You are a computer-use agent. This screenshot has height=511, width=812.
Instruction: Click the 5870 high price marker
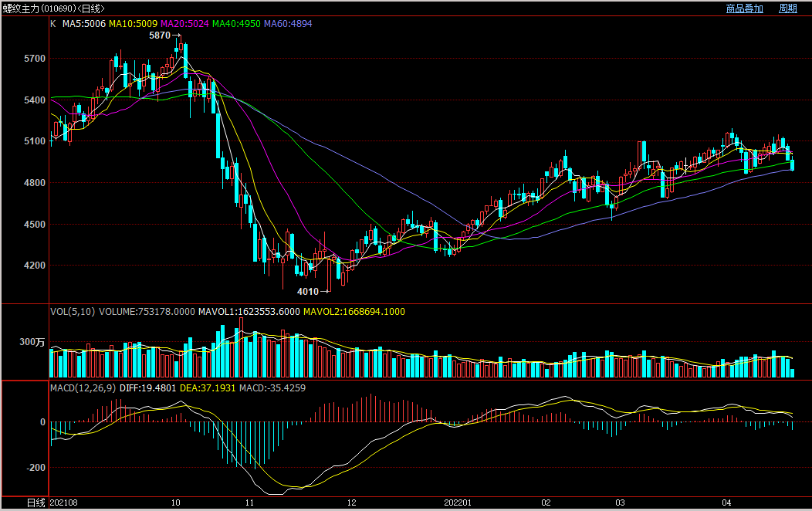(x=159, y=36)
